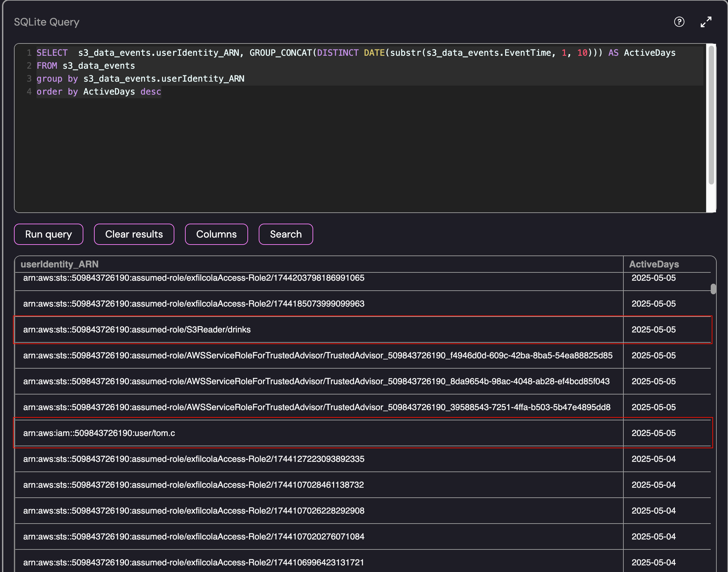Click the Search button
Image resolution: width=728 pixels, height=572 pixels.
point(286,234)
